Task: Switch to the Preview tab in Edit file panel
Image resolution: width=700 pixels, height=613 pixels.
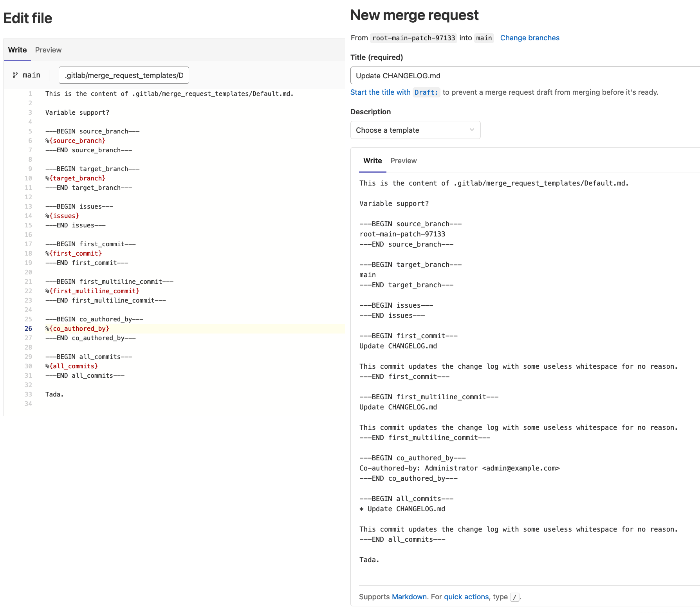Action: pyautogui.click(x=48, y=50)
